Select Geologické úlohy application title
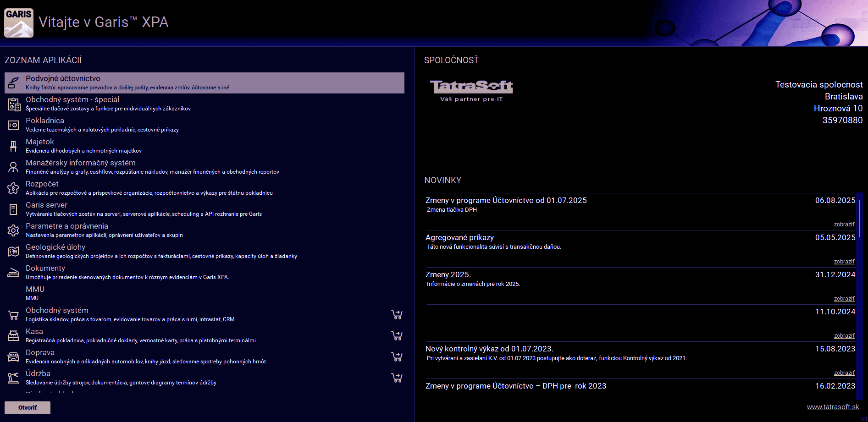 coord(55,247)
